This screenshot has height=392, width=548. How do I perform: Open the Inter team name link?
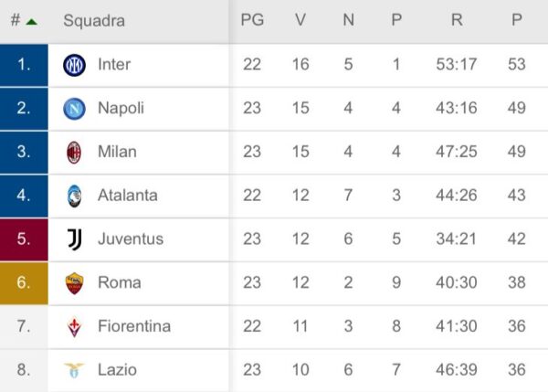click(114, 65)
